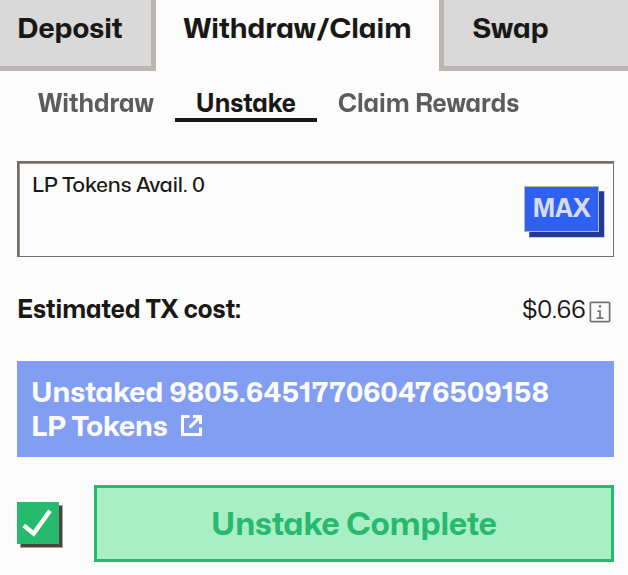This screenshot has height=575, width=628.
Task: Select the Unstake sub-tab
Action: click(x=246, y=103)
